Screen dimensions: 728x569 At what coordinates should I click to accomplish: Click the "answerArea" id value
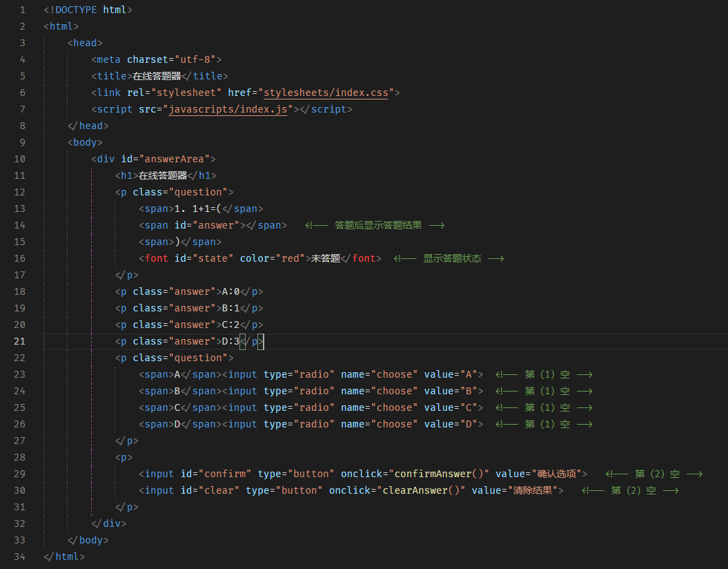click(x=174, y=159)
